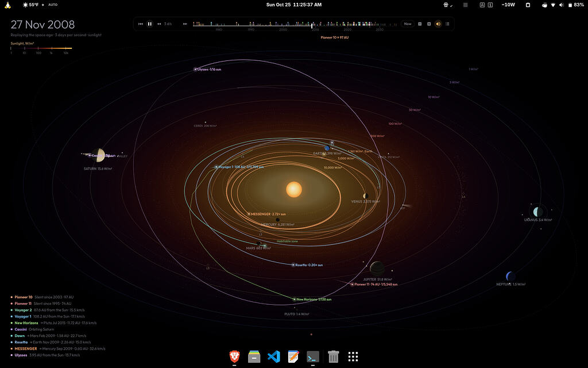Screen dimensions: 588x368
Task: Click the timeline playhead marker
Action: [x=312, y=25]
